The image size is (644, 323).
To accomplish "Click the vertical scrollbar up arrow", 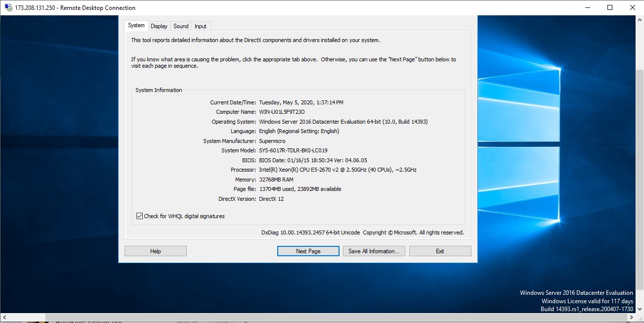I will tap(640, 19).
